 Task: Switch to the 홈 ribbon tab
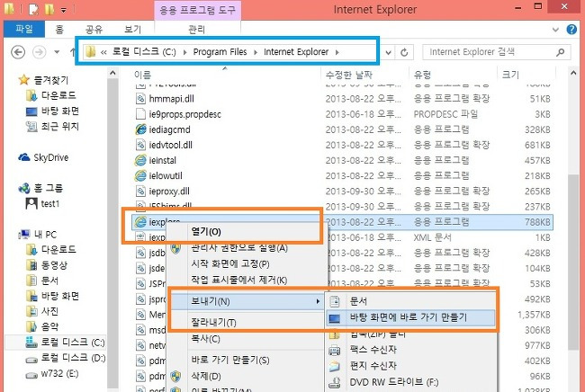point(58,29)
